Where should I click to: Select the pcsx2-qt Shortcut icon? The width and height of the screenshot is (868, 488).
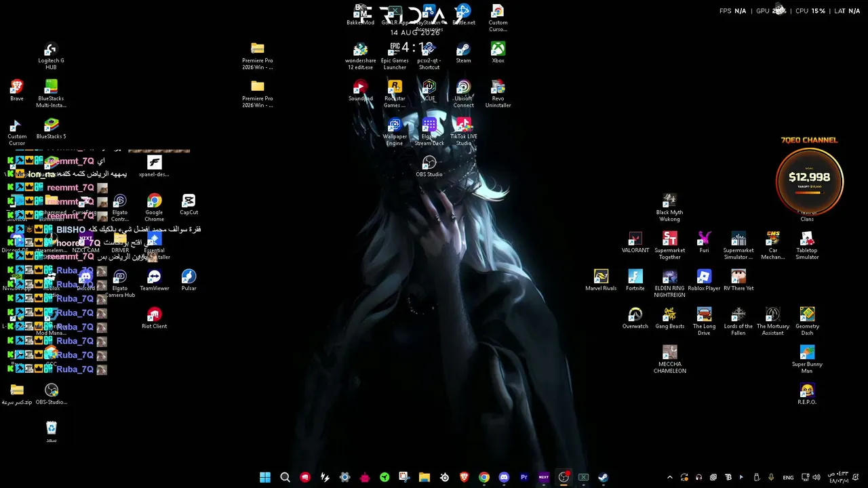[429, 56]
